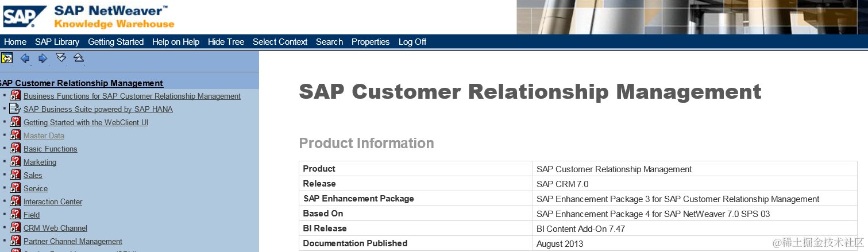Click the document icon beside SAP Business Suite powered by SAP HANA
Viewport: 868px width, 252px height.
pos(15,108)
